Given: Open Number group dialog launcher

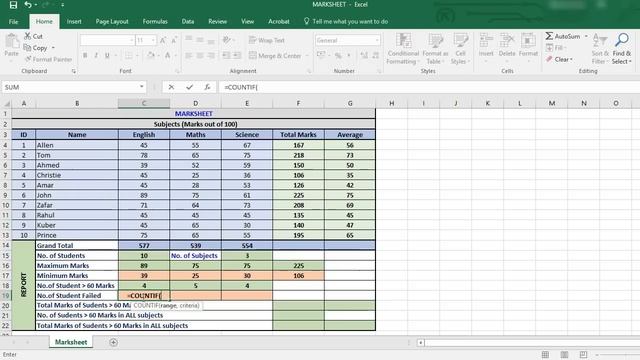Looking at the screenshot, I should (x=379, y=71).
